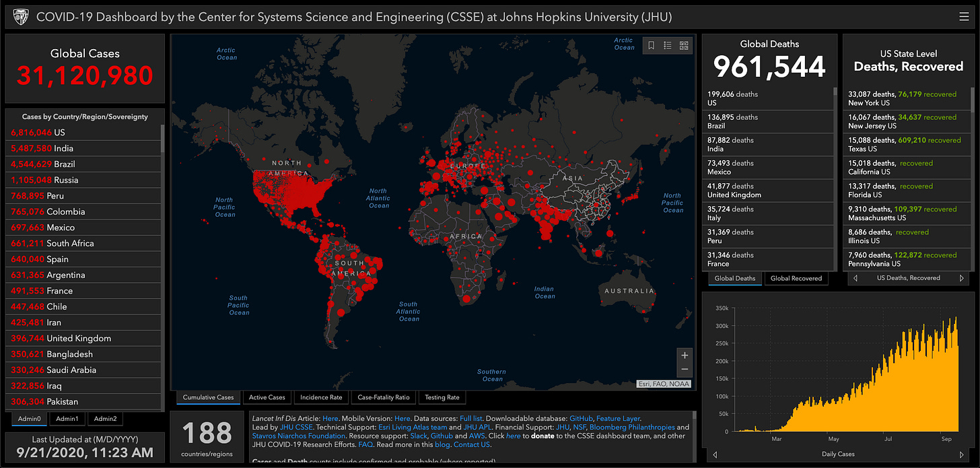Open the Mobile Version 'Here' link
Image resolution: width=980 pixels, height=468 pixels.
[402, 418]
